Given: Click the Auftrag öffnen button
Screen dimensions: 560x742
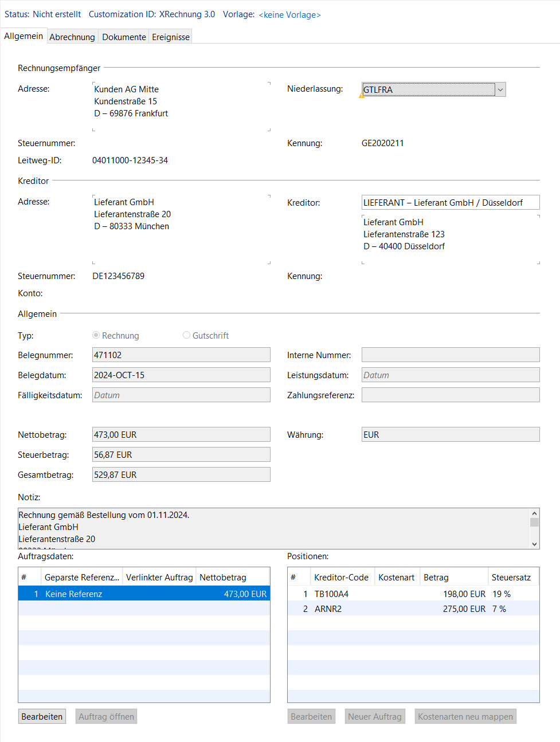Looking at the screenshot, I should click(x=106, y=716).
